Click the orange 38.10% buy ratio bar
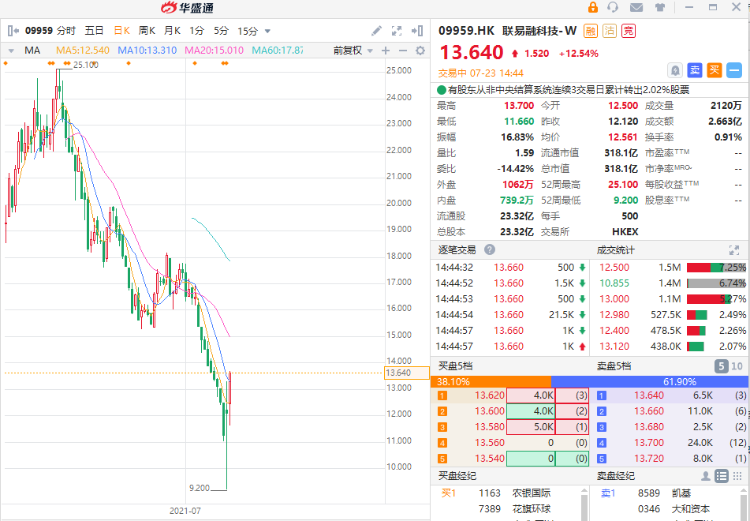The image size is (750, 521). click(x=491, y=381)
